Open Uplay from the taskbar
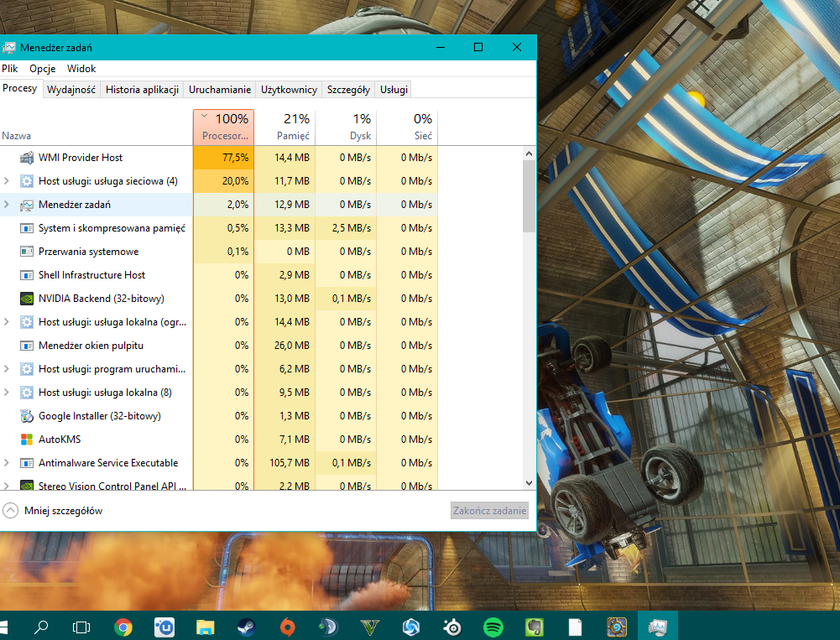Viewport: 840px width, 640px height. tap(164, 627)
